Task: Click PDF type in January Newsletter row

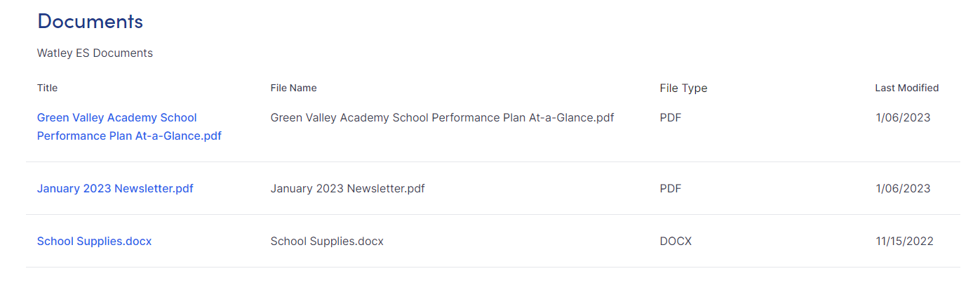Action: [x=670, y=188]
